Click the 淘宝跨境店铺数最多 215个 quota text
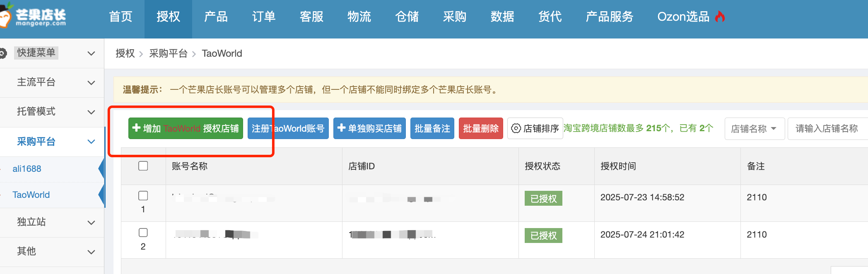This screenshot has height=274, width=868. (638, 128)
